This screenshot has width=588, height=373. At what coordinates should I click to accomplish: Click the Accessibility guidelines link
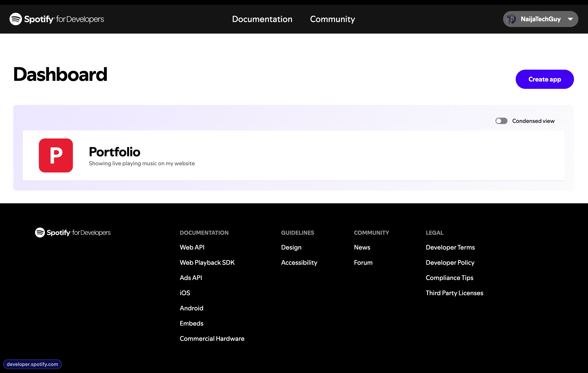299,263
